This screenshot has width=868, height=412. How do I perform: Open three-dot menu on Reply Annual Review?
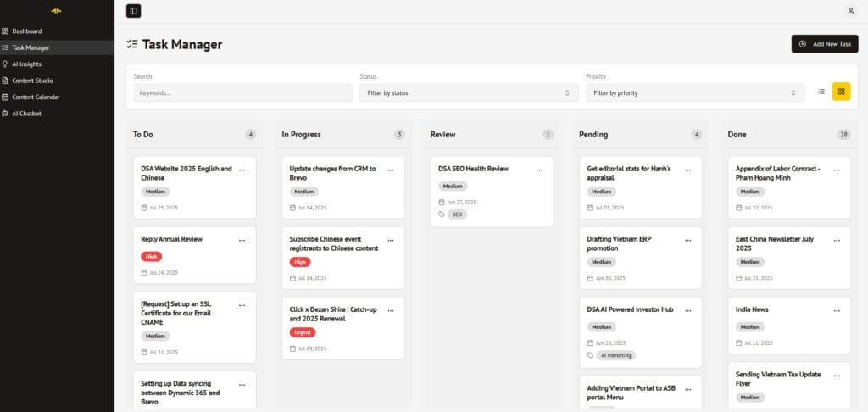coord(242,240)
